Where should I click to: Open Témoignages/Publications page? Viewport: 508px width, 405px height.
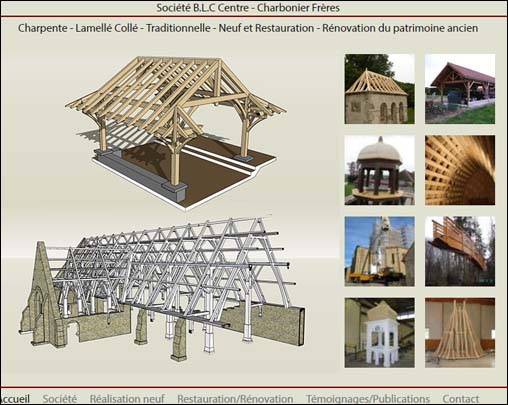coord(368,398)
